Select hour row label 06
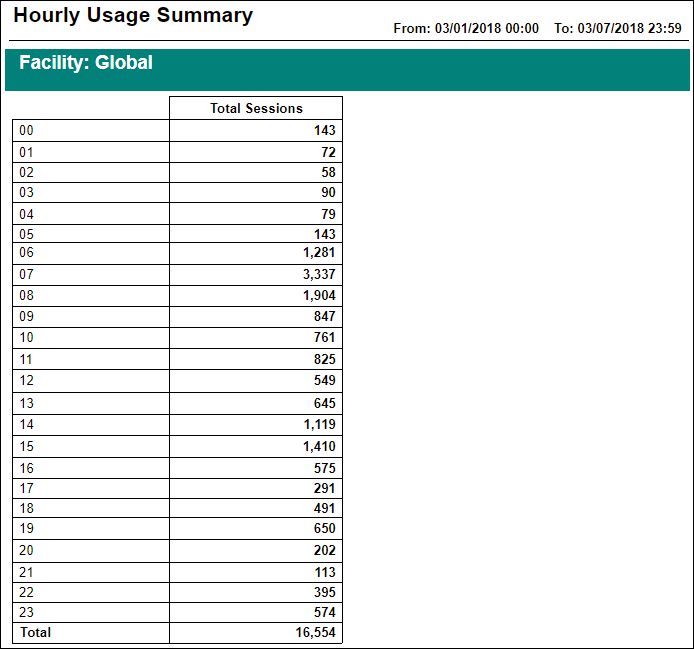The height and width of the screenshot is (649, 694). pyautogui.click(x=27, y=252)
